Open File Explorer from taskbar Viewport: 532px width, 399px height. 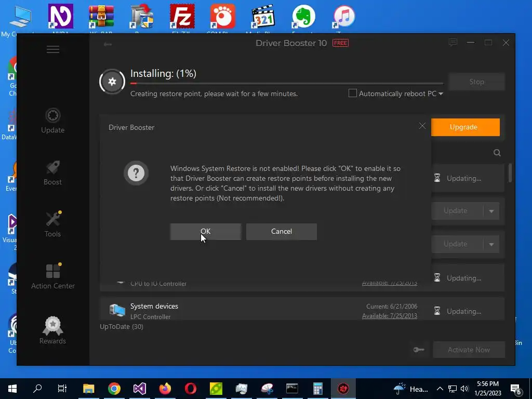88,389
